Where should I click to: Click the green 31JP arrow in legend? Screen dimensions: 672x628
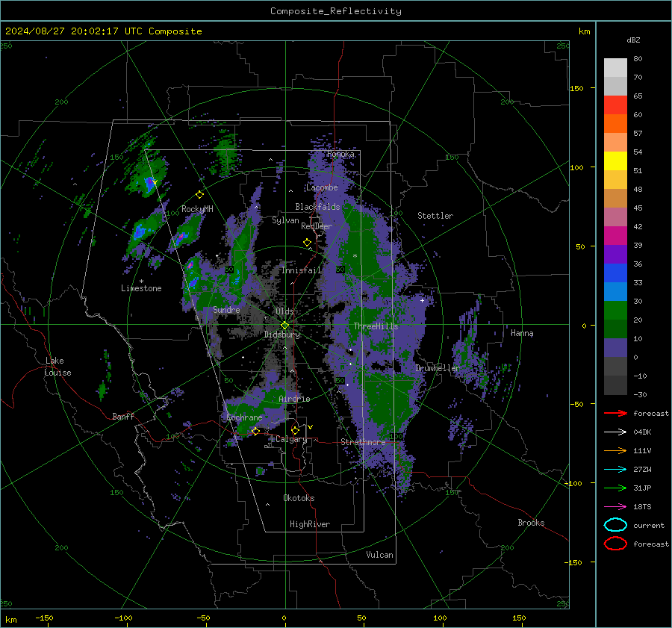point(615,488)
